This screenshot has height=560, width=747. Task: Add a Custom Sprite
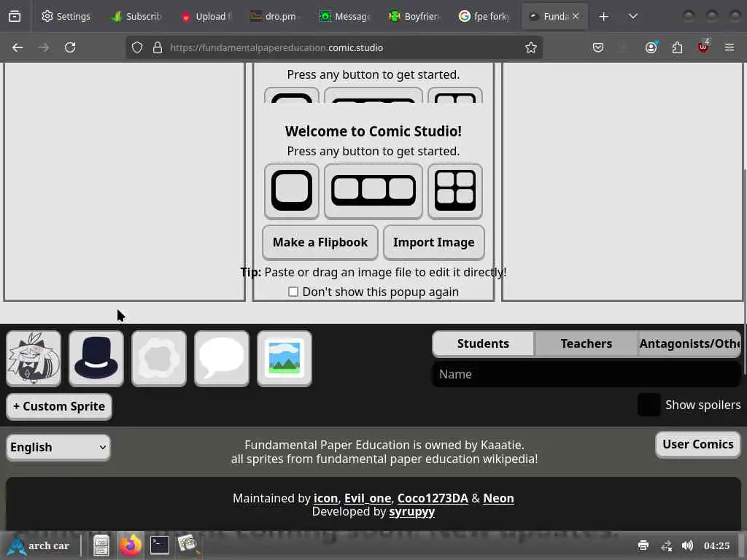tap(59, 406)
